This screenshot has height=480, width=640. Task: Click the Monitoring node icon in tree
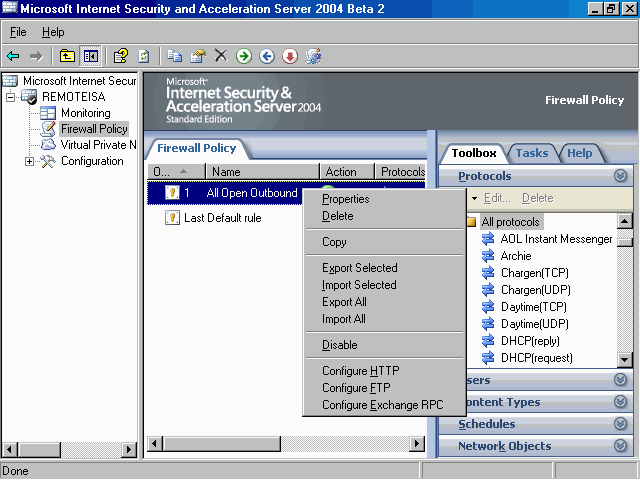pos(48,113)
